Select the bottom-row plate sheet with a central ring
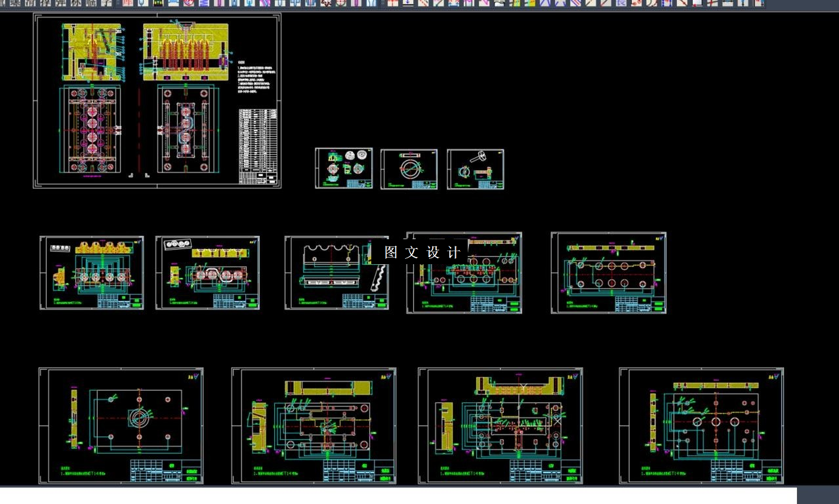Viewport: 839px width, 504px height. point(121,426)
